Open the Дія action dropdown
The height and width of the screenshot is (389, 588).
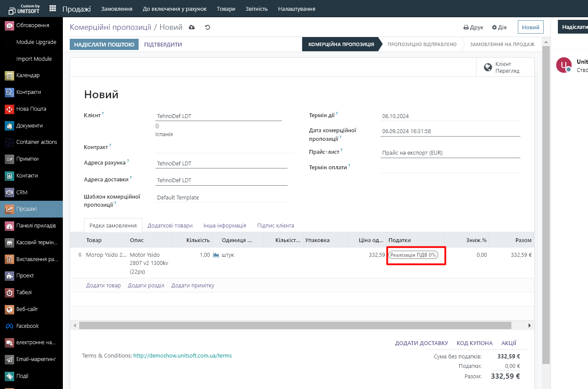click(x=499, y=27)
